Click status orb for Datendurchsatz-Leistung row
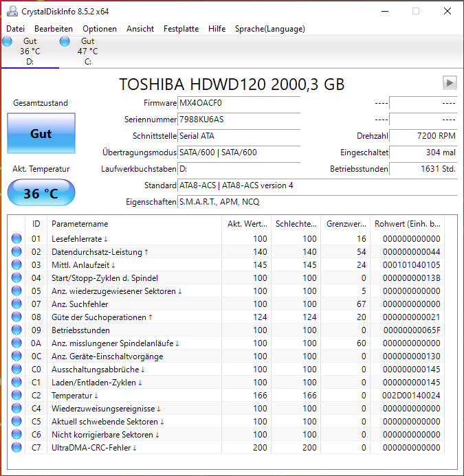This screenshot has width=464, height=476. tap(16, 251)
